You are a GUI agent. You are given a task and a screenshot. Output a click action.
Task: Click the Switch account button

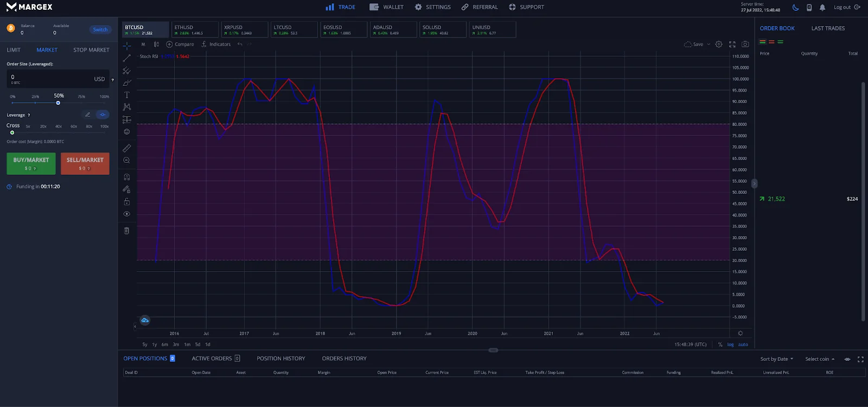coord(100,30)
